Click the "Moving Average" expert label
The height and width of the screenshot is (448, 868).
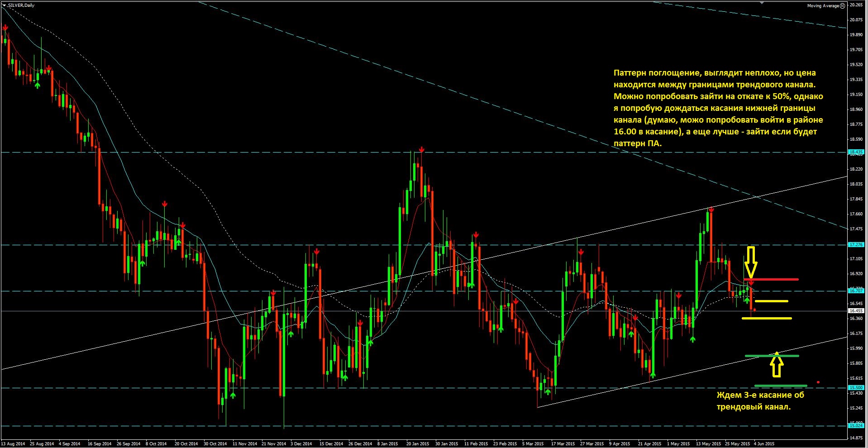[x=823, y=6]
